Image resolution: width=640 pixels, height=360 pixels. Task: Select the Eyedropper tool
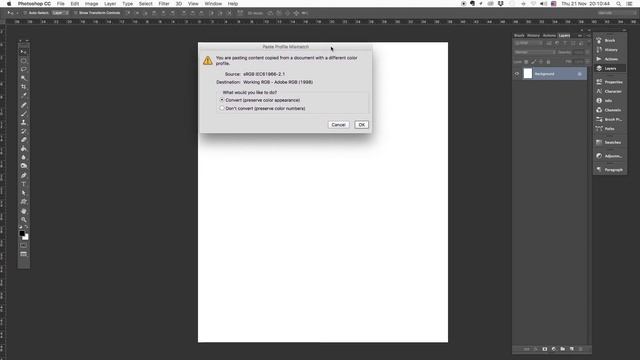[x=23, y=96]
